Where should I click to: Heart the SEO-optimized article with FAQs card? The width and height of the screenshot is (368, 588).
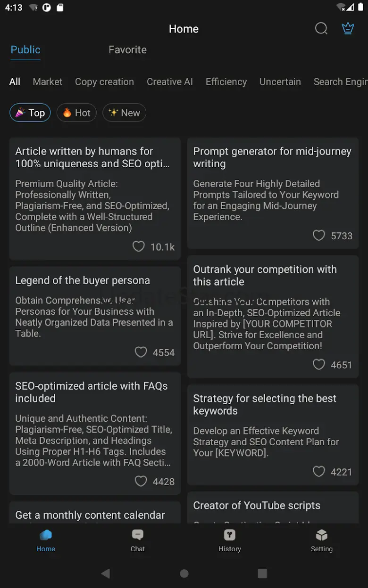click(141, 482)
